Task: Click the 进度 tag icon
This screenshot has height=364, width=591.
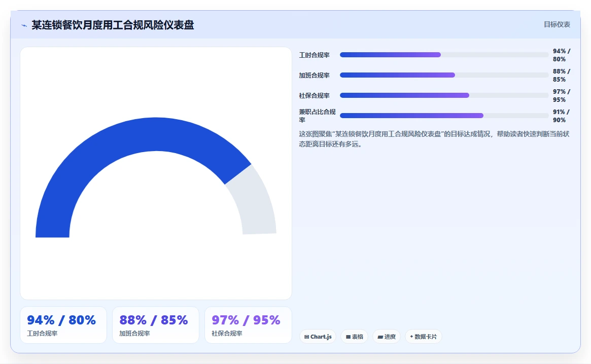Action: (380, 337)
